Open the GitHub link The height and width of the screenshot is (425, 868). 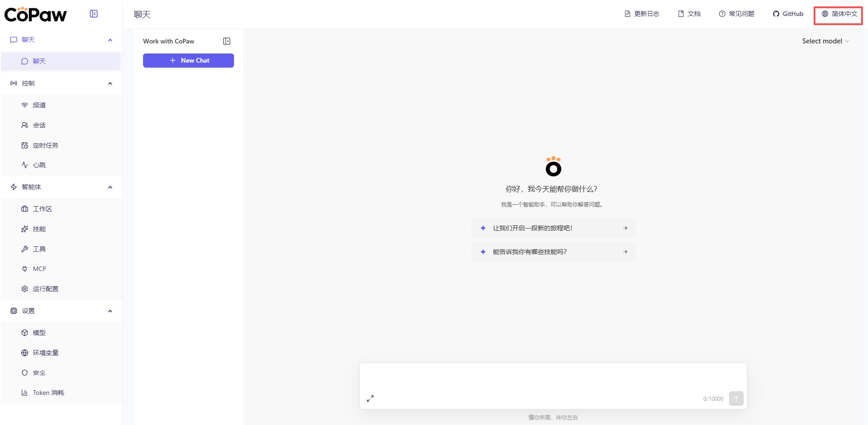788,14
